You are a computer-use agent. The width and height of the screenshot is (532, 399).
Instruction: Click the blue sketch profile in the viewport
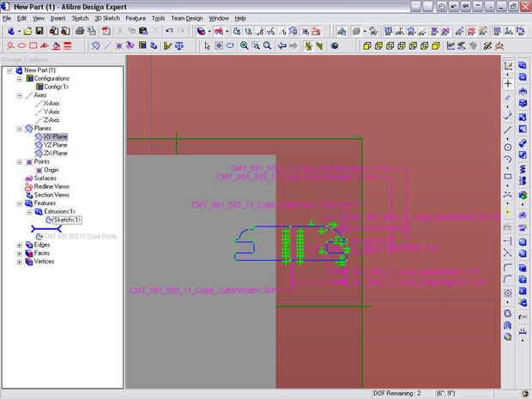coord(290,244)
